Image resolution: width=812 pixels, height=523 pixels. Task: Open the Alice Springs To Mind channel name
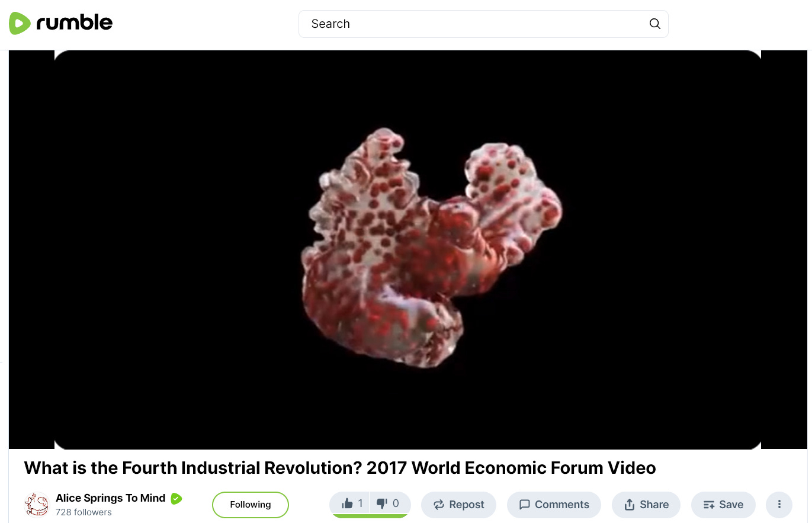click(x=110, y=498)
